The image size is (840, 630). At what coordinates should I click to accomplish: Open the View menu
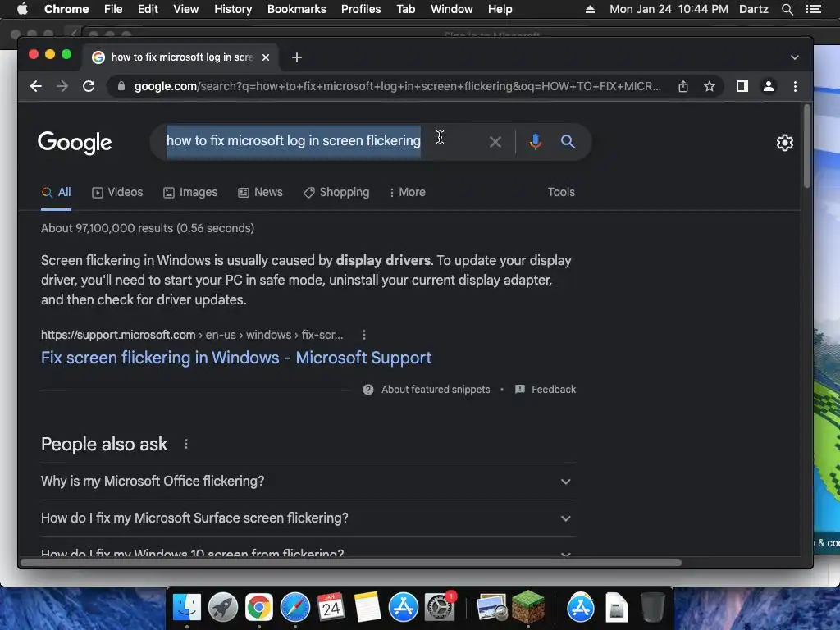coord(186,9)
